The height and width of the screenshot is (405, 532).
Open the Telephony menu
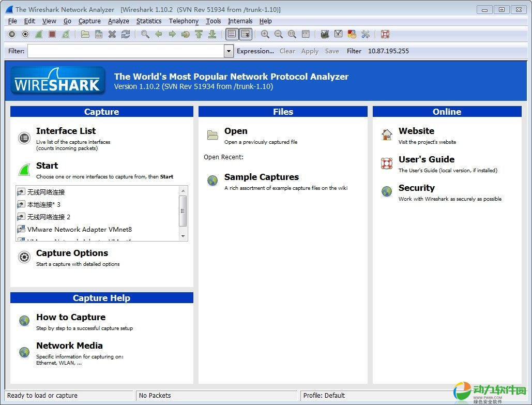[184, 21]
